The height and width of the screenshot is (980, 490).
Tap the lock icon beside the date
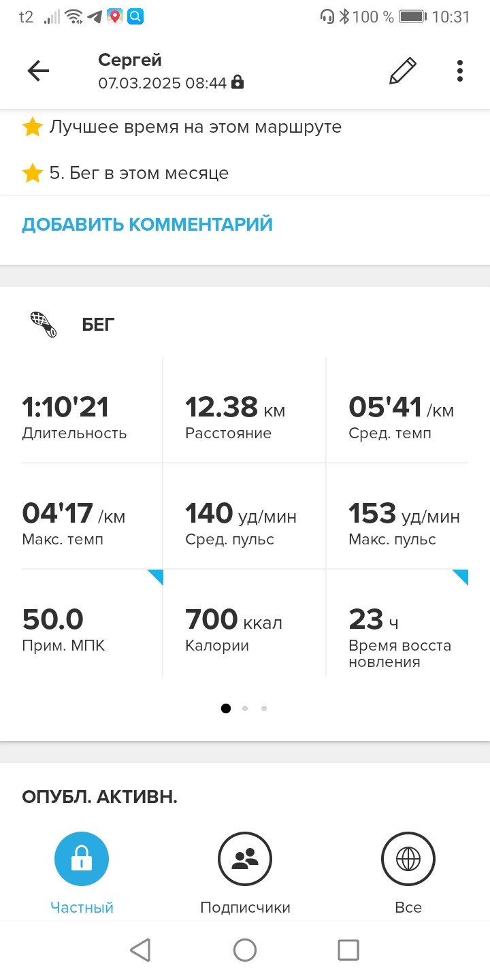click(237, 83)
